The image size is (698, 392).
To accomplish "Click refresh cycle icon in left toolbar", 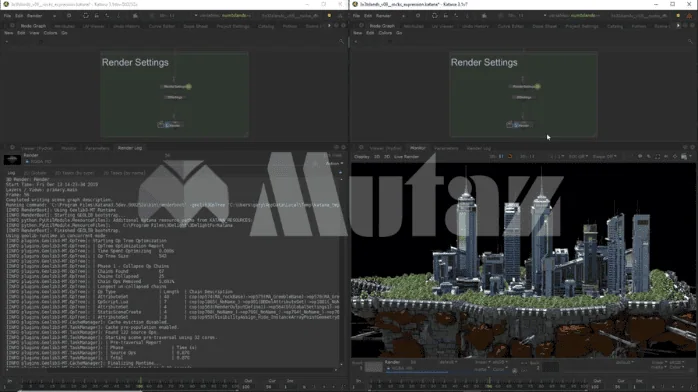I will click(85, 16).
